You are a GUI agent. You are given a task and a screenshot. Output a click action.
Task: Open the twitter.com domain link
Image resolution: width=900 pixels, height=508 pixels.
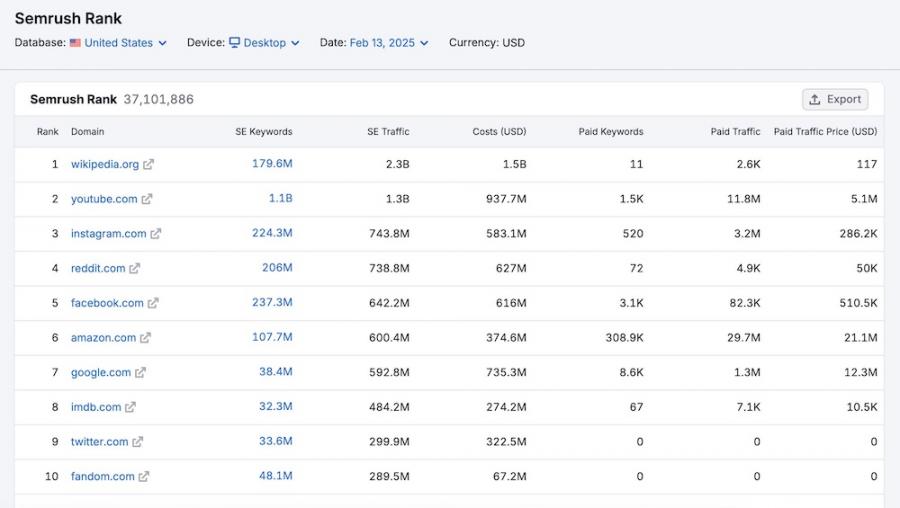[99, 442]
